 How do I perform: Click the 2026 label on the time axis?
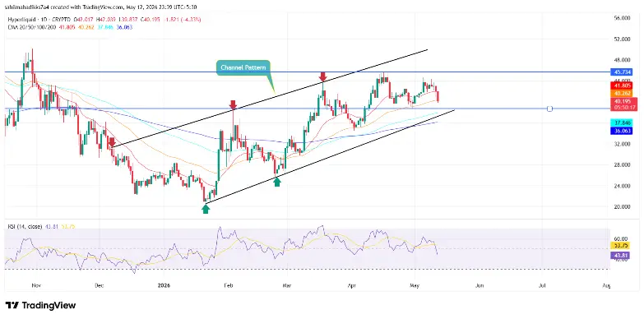pyautogui.click(x=164, y=285)
